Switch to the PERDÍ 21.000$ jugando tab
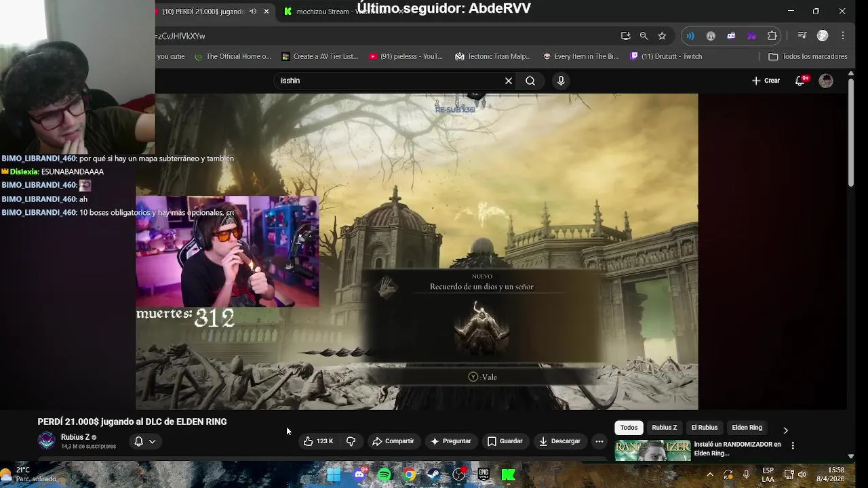 click(x=203, y=12)
